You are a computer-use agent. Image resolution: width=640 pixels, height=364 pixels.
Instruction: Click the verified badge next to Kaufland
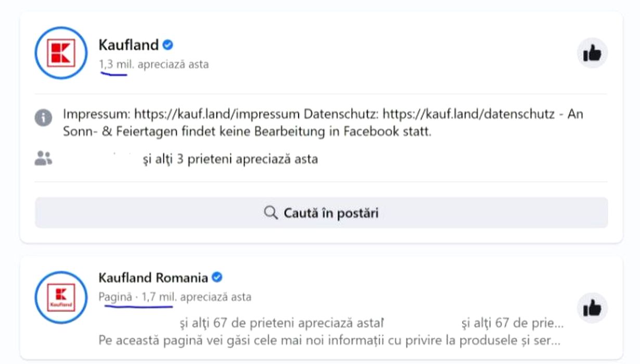pos(168,45)
